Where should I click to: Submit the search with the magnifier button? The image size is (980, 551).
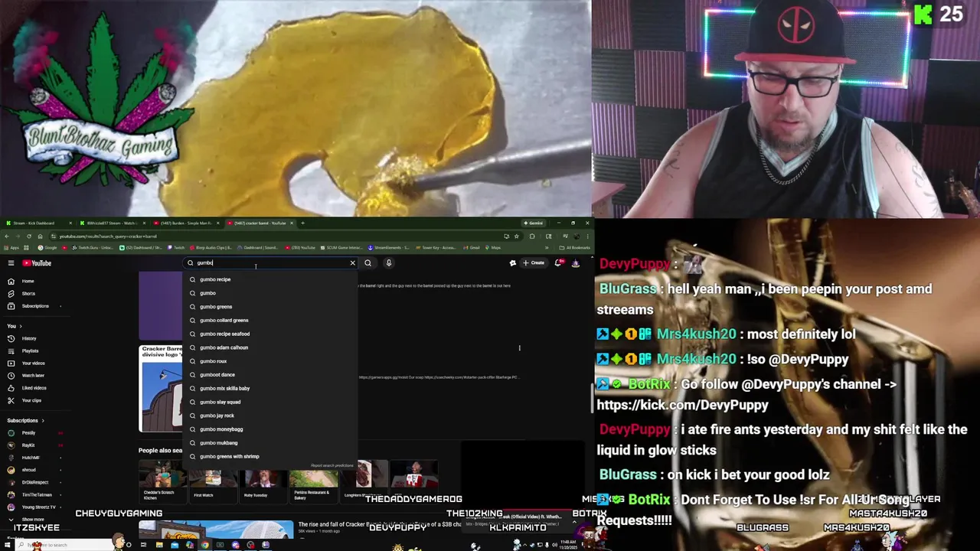pyautogui.click(x=367, y=263)
